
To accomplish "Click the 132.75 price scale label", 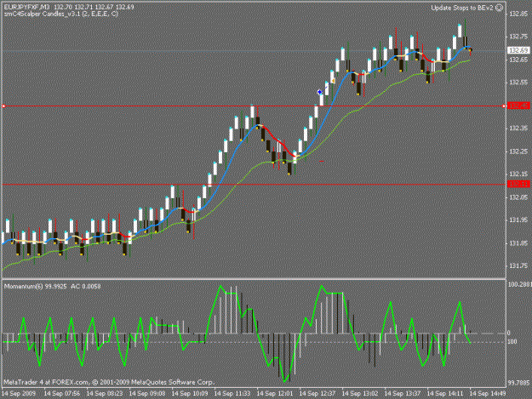I will coord(518,37).
